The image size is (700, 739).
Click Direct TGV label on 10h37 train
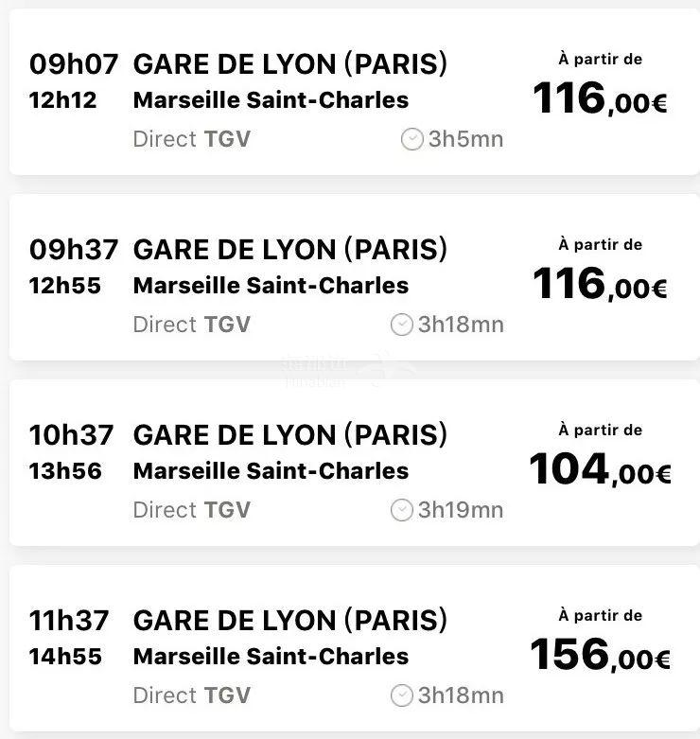tap(192, 510)
